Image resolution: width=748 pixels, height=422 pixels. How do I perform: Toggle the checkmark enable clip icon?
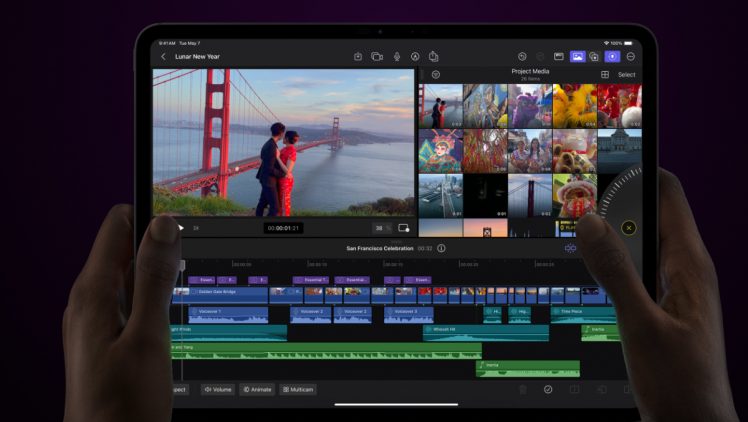[x=548, y=389]
